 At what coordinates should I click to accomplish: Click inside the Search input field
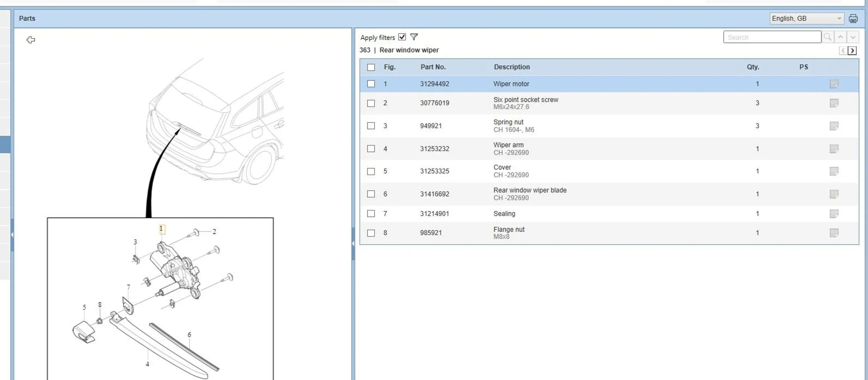coord(772,37)
